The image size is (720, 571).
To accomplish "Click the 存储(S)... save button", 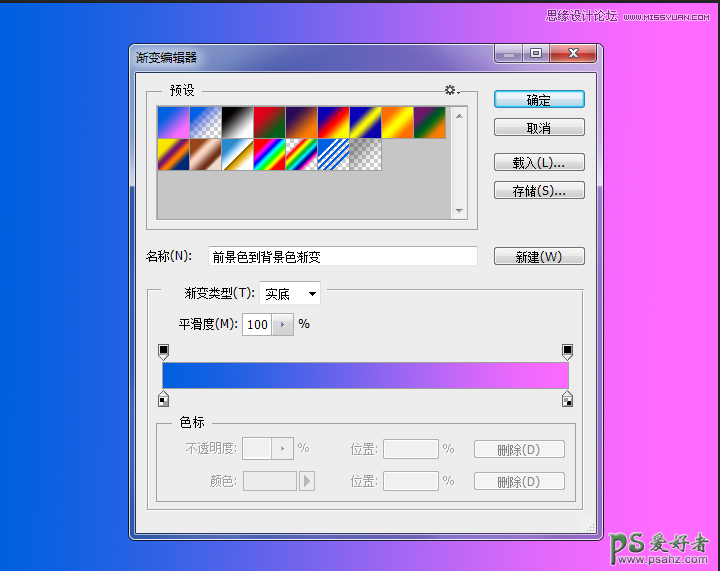I will 539,190.
